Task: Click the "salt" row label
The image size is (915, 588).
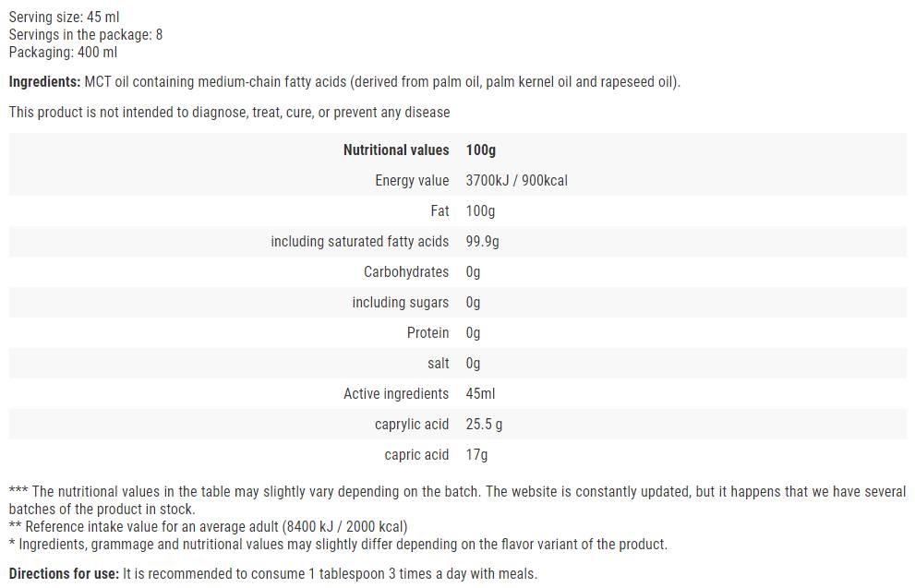Action: pyautogui.click(x=438, y=364)
